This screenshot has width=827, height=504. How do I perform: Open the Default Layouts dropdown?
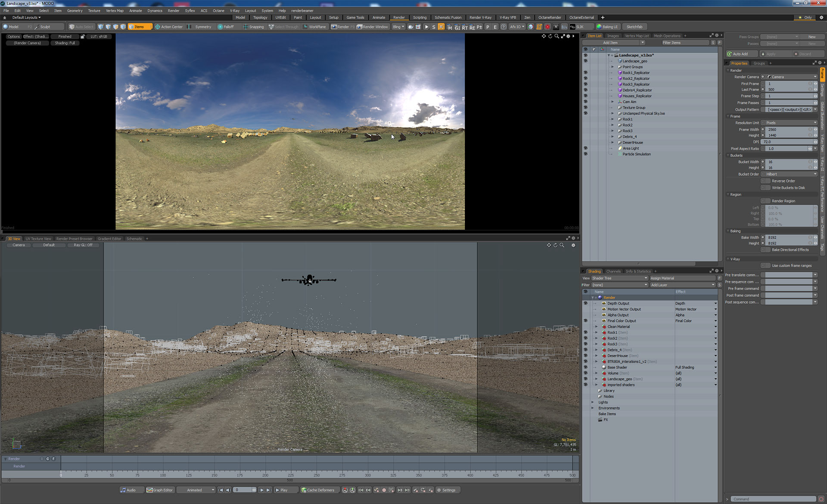click(x=26, y=18)
